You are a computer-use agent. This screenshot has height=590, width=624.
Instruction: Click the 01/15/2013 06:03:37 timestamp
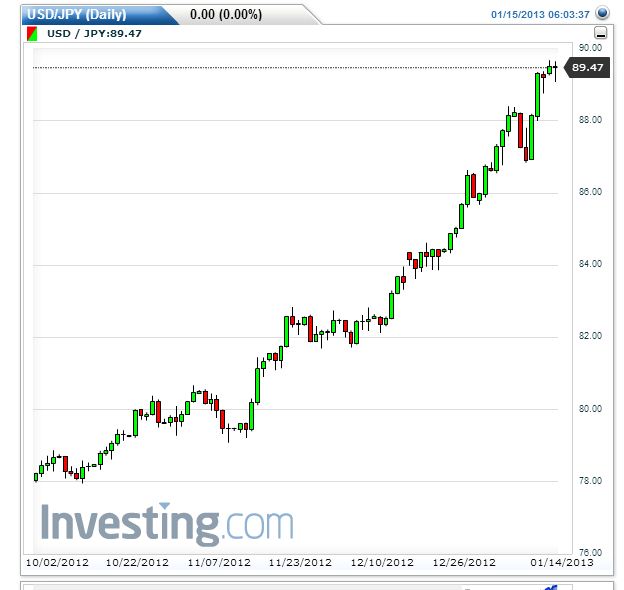click(x=540, y=15)
